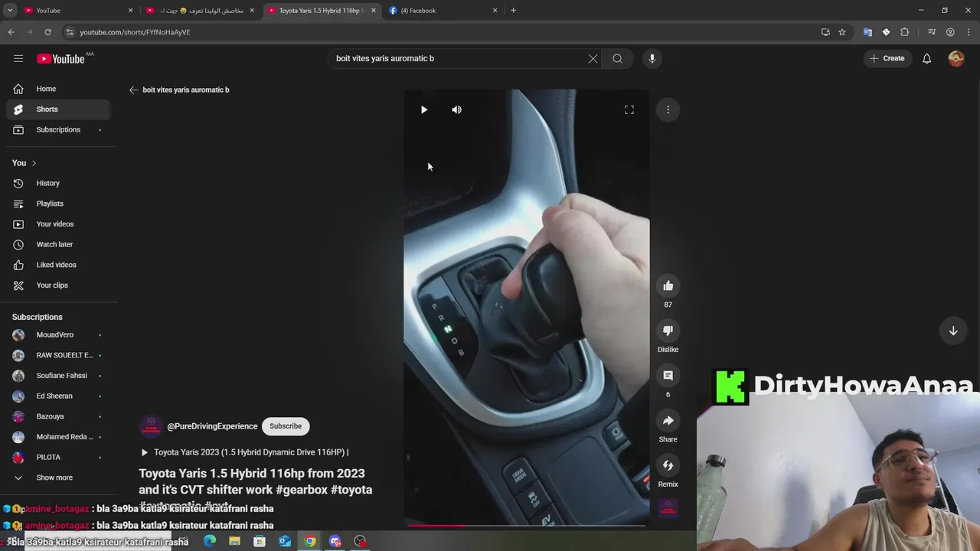Open PILOTA channel
Image resolution: width=980 pixels, height=551 pixels.
pyautogui.click(x=58, y=458)
